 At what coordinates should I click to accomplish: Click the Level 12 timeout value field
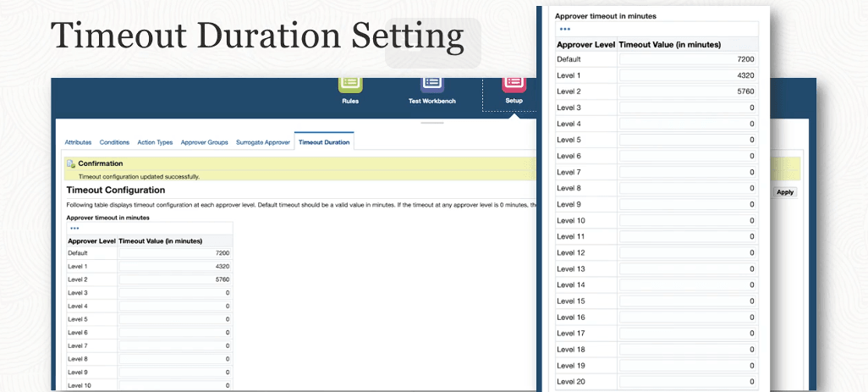(x=688, y=252)
